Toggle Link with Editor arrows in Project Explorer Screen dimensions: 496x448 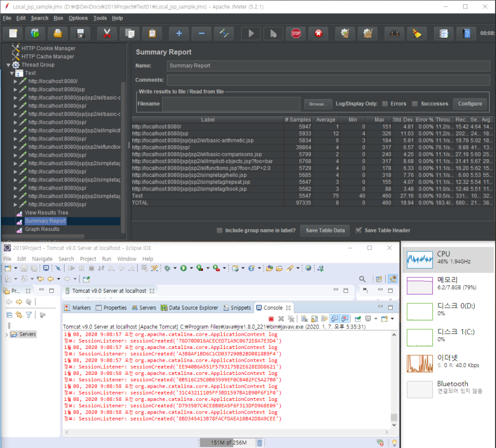pos(19,315)
